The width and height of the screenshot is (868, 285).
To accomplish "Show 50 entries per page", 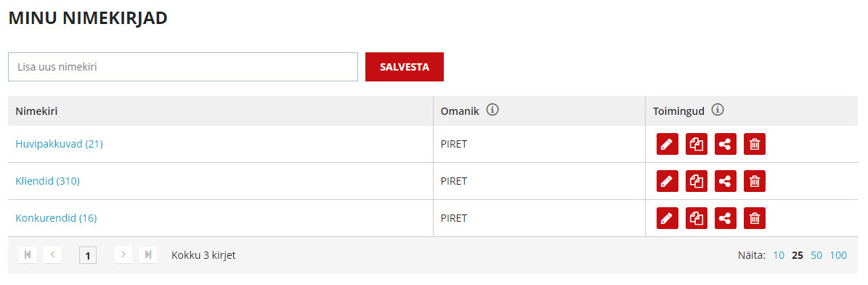I will (816, 255).
